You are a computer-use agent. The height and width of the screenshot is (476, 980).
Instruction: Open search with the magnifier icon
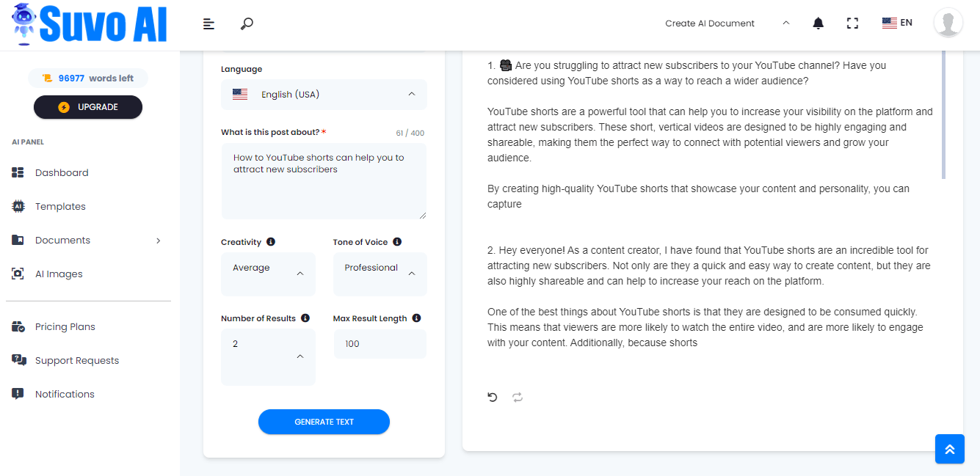click(247, 23)
